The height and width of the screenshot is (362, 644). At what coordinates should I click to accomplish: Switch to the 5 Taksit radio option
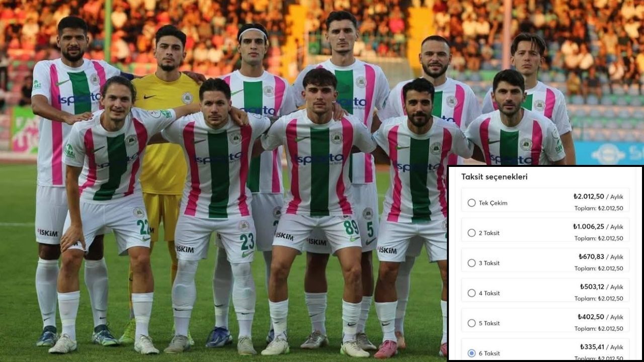click(471, 323)
